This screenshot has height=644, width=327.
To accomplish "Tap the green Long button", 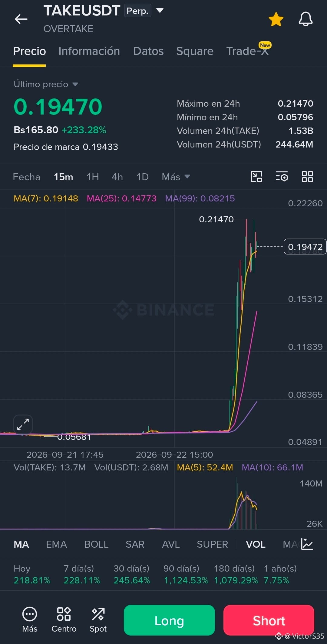I will point(169,620).
